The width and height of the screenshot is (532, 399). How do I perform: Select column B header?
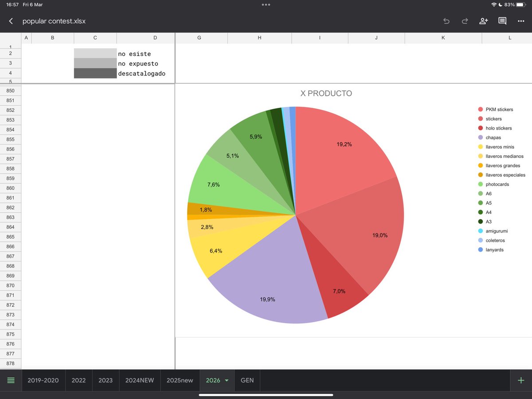tap(53, 38)
